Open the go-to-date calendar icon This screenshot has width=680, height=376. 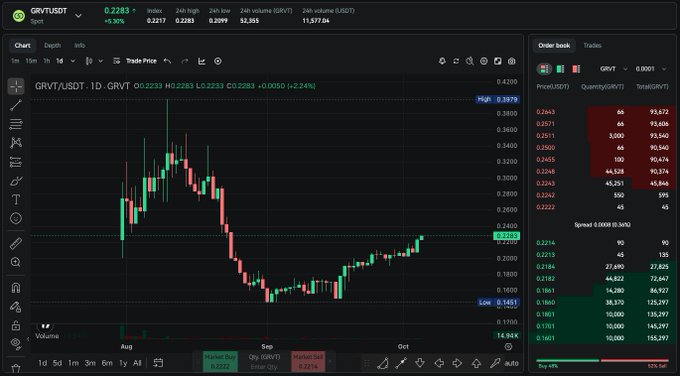point(158,363)
